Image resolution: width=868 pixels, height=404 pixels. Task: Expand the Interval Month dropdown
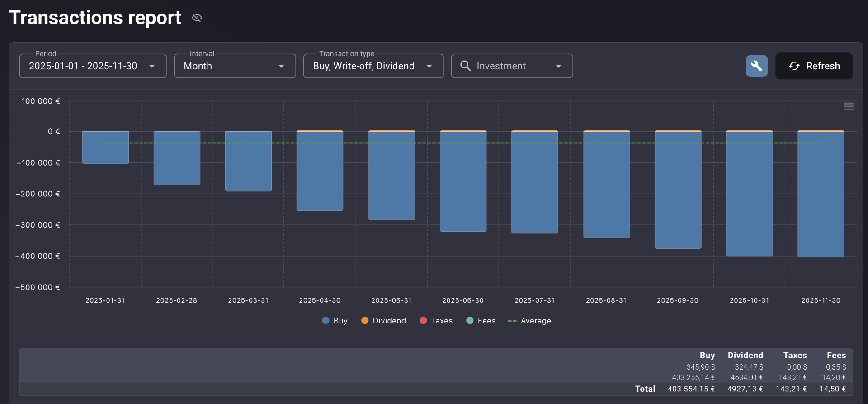(x=235, y=66)
